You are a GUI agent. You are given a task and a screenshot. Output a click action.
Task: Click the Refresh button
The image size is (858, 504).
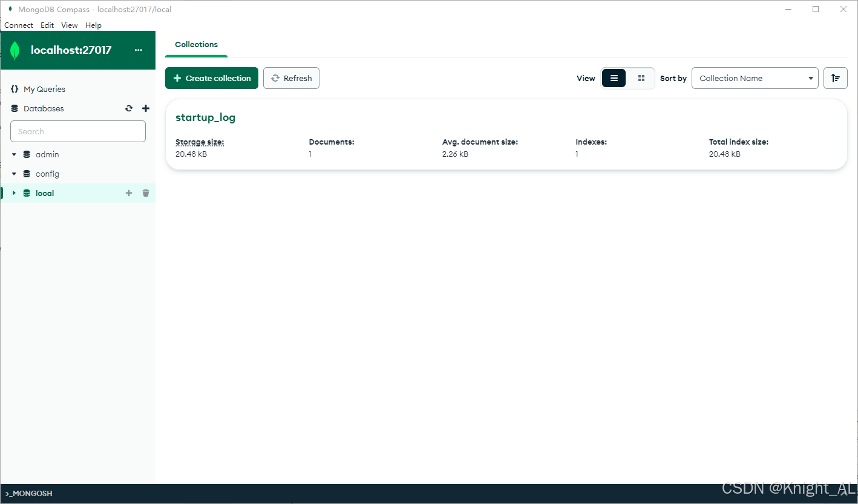(x=291, y=78)
